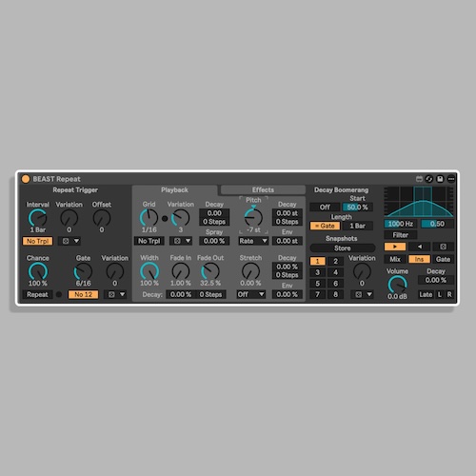Image resolution: width=476 pixels, height=476 pixels.
Task: Open the Snapshots Variation random mode dropdown arrow
Action: coord(369,295)
